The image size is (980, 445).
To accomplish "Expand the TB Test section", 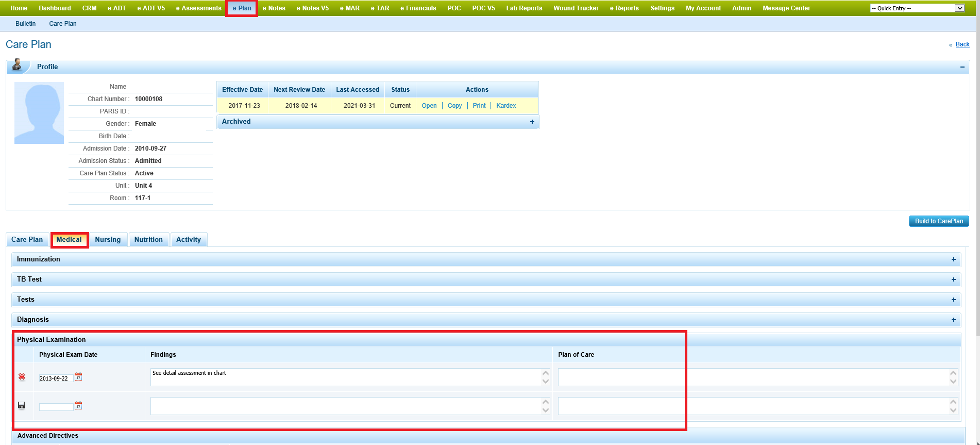I will tap(953, 279).
